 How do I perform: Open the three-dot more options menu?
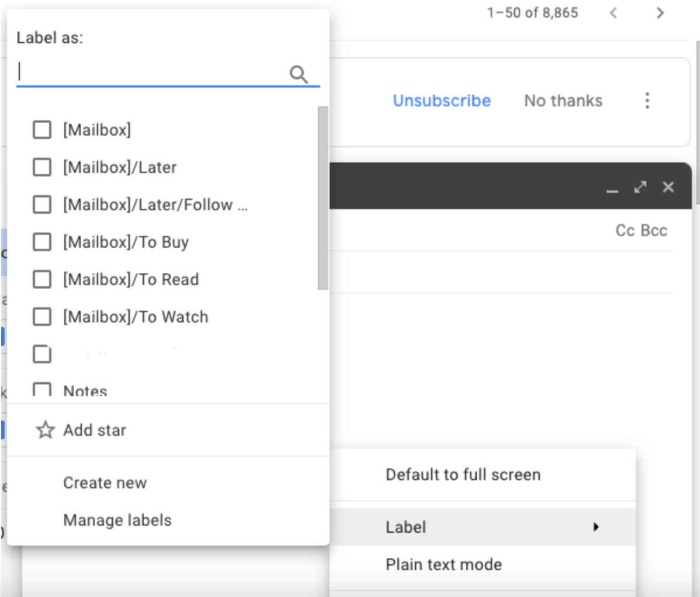[x=647, y=100]
